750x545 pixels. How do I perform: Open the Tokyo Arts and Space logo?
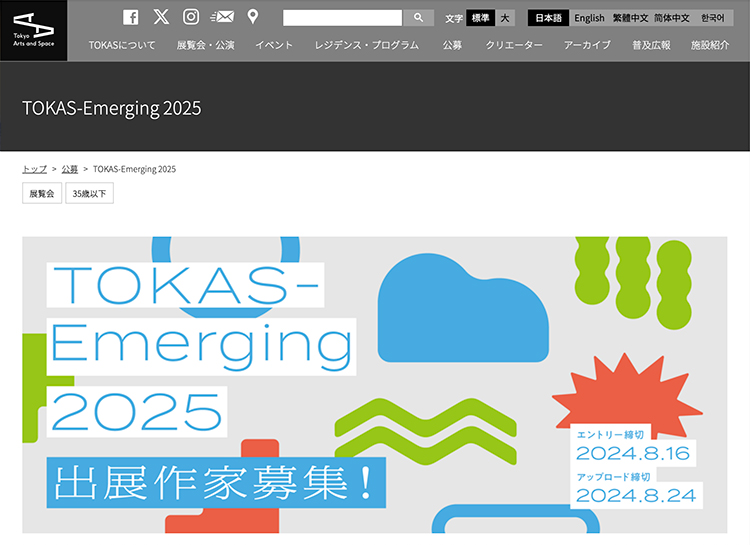click(x=33, y=30)
